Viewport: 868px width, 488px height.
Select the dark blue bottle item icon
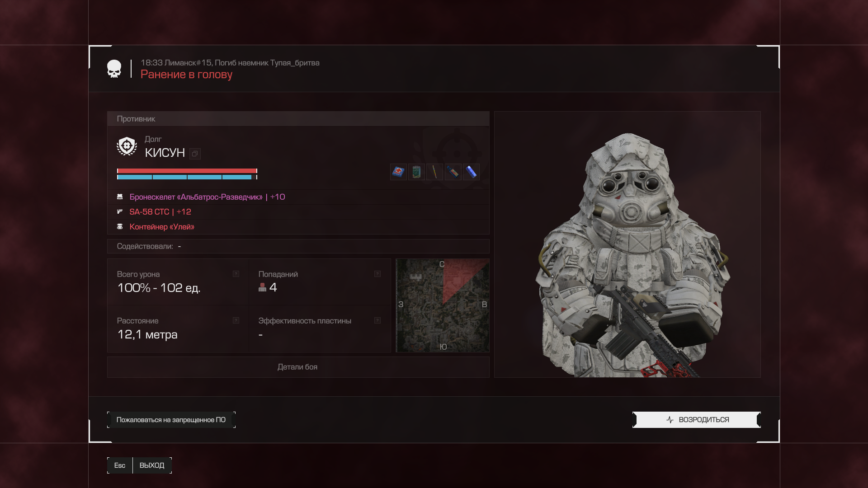pos(453,172)
